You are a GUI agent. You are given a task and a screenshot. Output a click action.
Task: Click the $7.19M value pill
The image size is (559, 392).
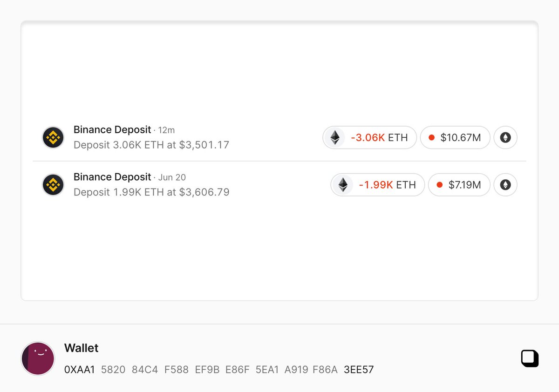point(459,185)
